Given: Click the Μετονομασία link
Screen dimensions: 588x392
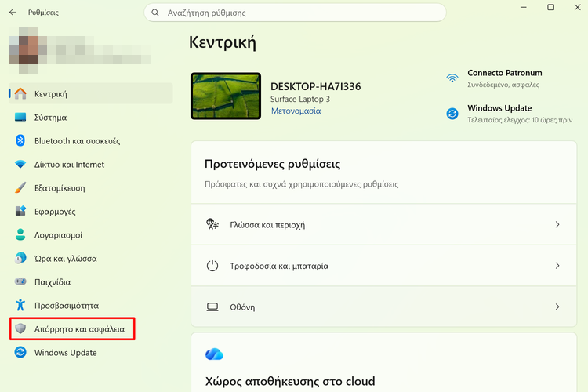Looking at the screenshot, I should click(296, 111).
